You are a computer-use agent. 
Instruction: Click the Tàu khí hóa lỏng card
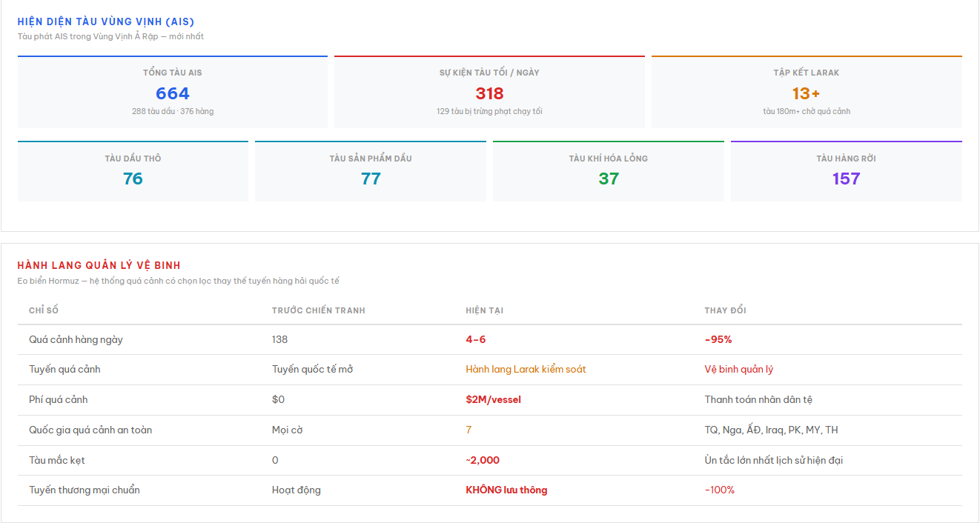[608, 171]
